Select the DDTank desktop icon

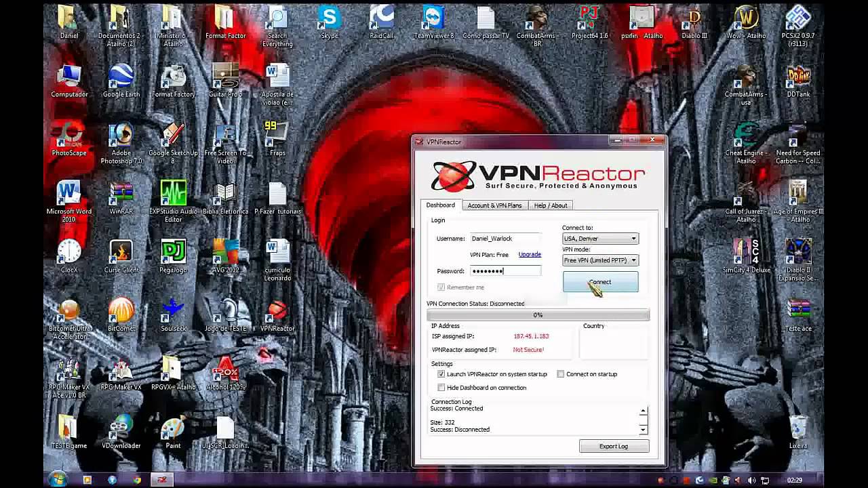[798, 81]
